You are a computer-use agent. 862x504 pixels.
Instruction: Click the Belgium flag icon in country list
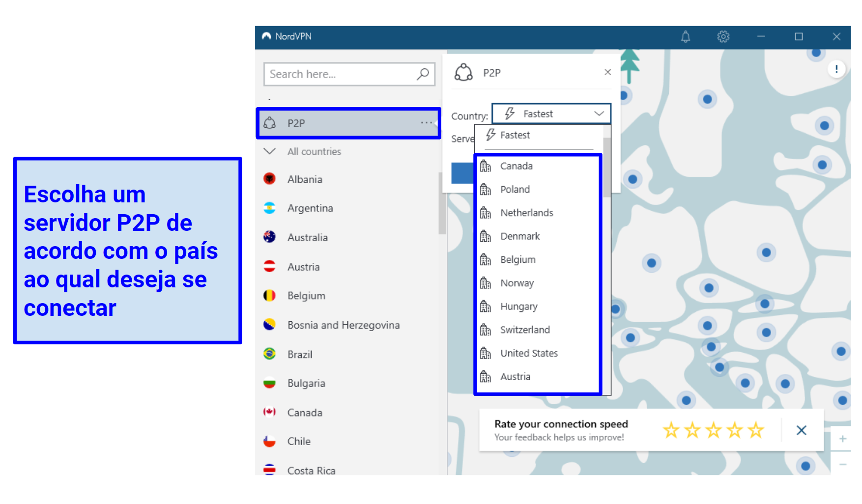tap(269, 295)
